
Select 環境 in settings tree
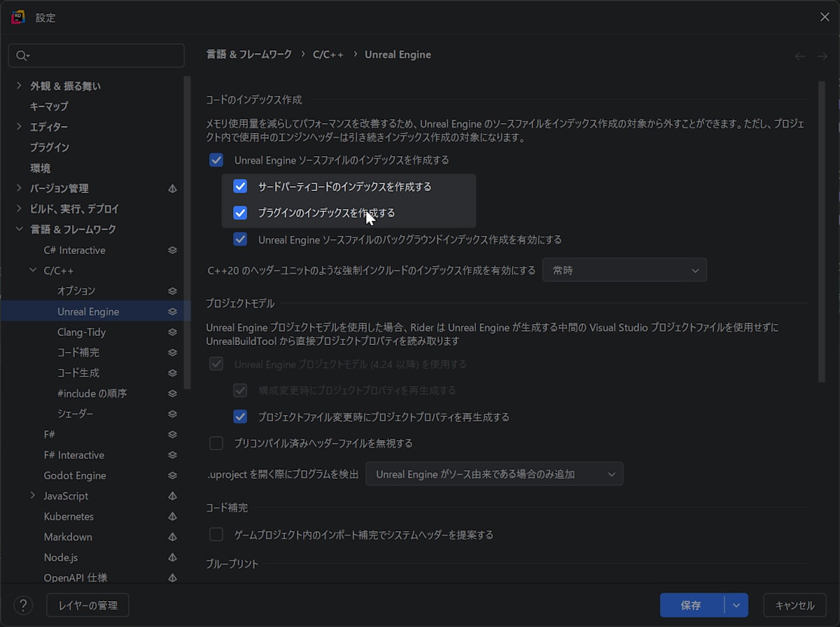point(40,169)
